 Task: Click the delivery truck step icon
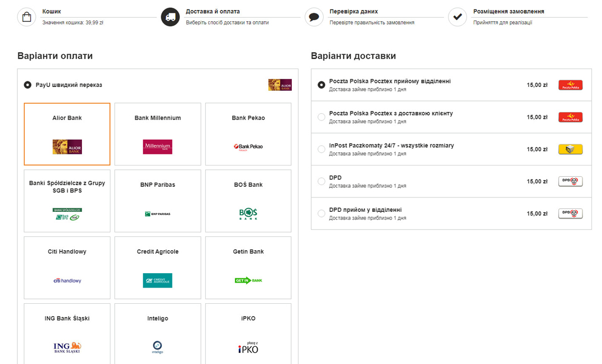[170, 17]
